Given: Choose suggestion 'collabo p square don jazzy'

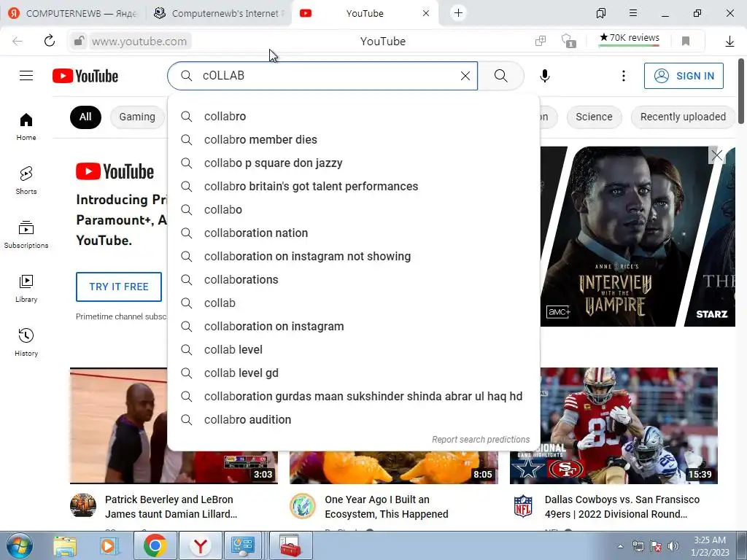Looking at the screenshot, I should pyautogui.click(x=354, y=163).
